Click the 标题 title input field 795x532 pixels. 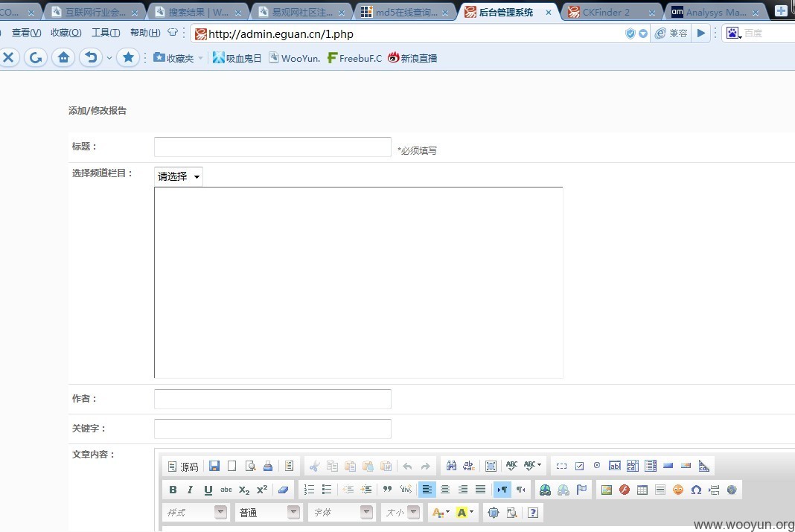tap(272, 147)
